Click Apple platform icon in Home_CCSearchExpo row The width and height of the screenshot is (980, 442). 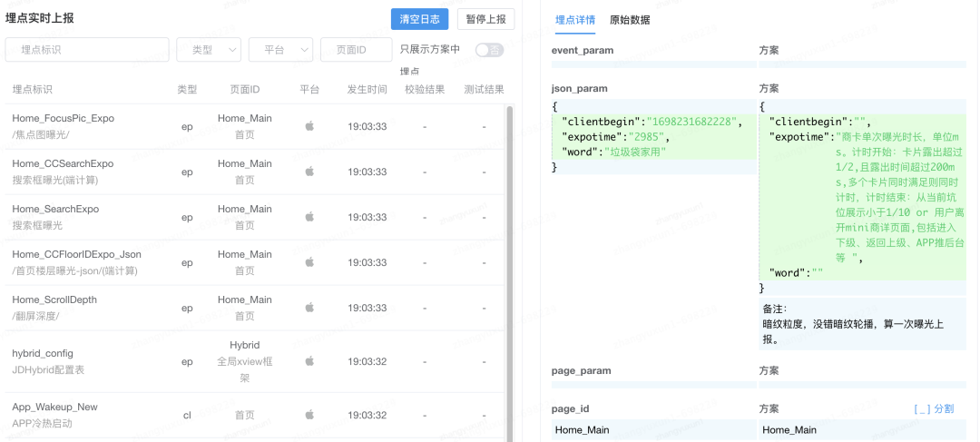pyautogui.click(x=309, y=172)
